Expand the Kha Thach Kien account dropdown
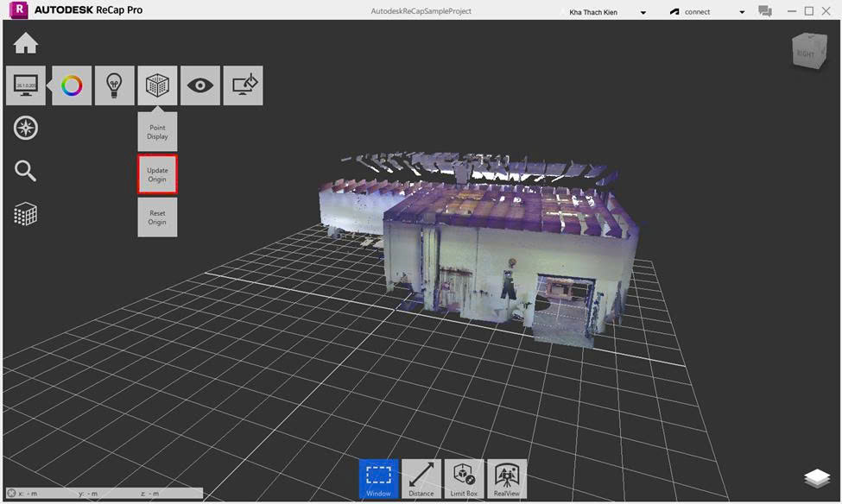The image size is (842, 504). pyautogui.click(x=643, y=12)
